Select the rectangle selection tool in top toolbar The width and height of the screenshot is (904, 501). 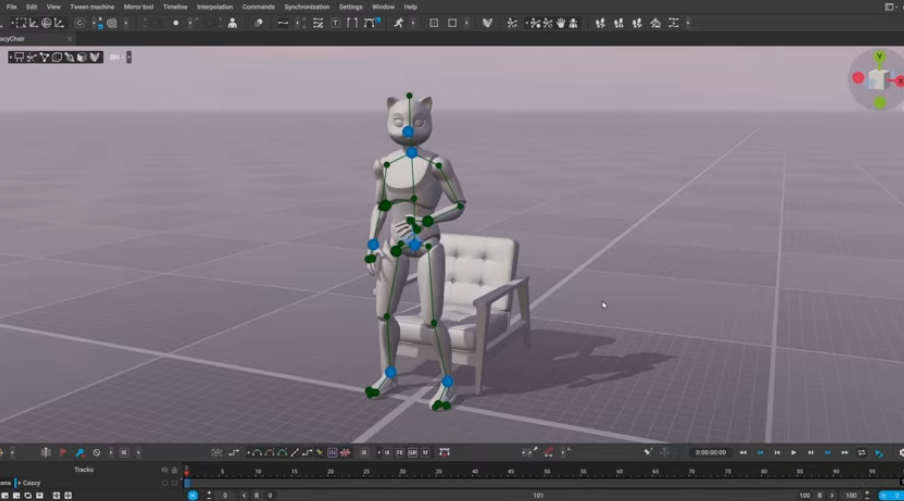[x=20, y=23]
